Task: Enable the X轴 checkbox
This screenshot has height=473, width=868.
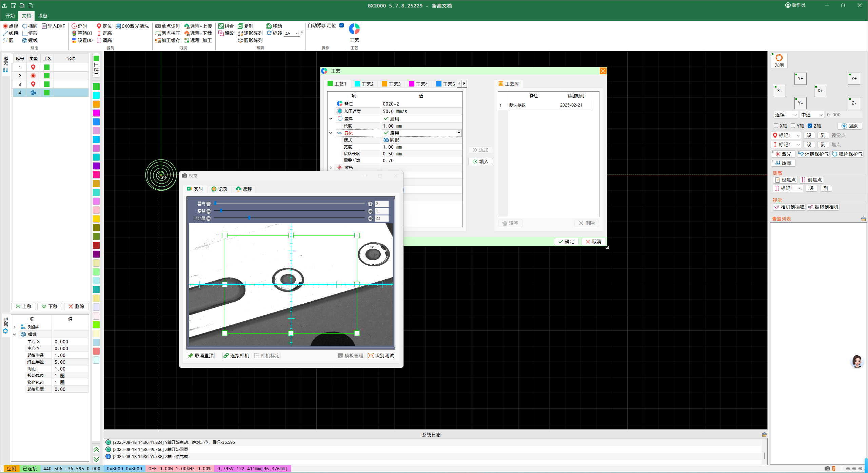Action: [776, 126]
